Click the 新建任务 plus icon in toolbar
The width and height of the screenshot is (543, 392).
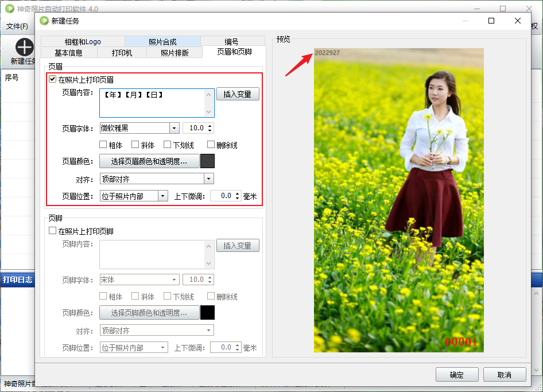point(25,47)
